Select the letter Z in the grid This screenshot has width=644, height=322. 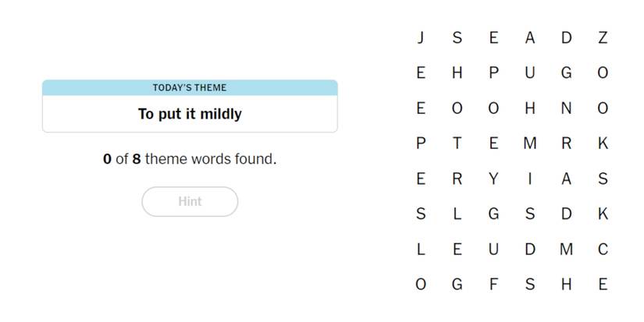tap(603, 37)
